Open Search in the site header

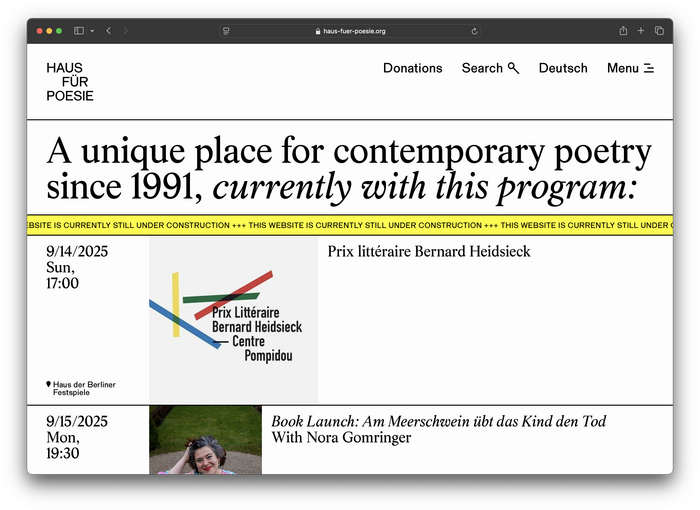tap(490, 68)
